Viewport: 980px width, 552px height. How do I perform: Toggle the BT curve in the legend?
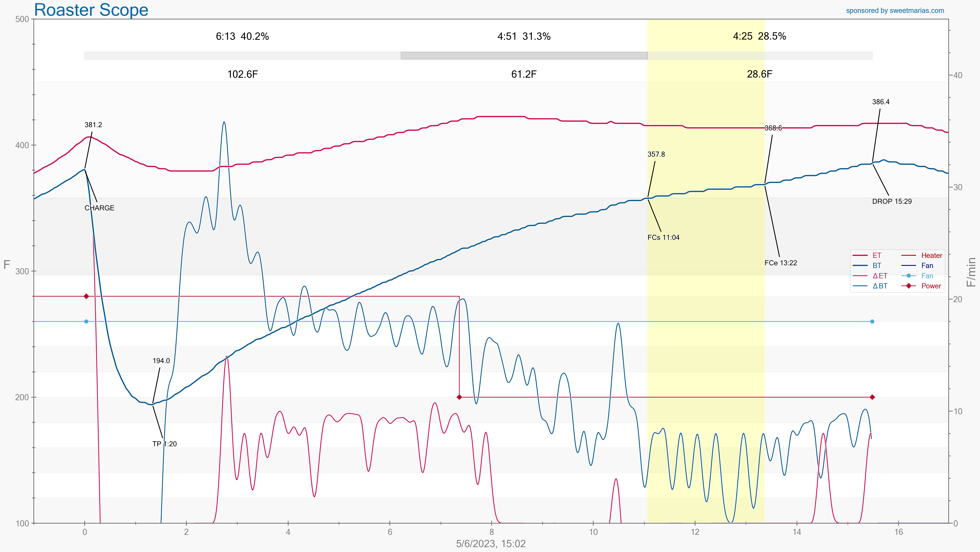877,266
